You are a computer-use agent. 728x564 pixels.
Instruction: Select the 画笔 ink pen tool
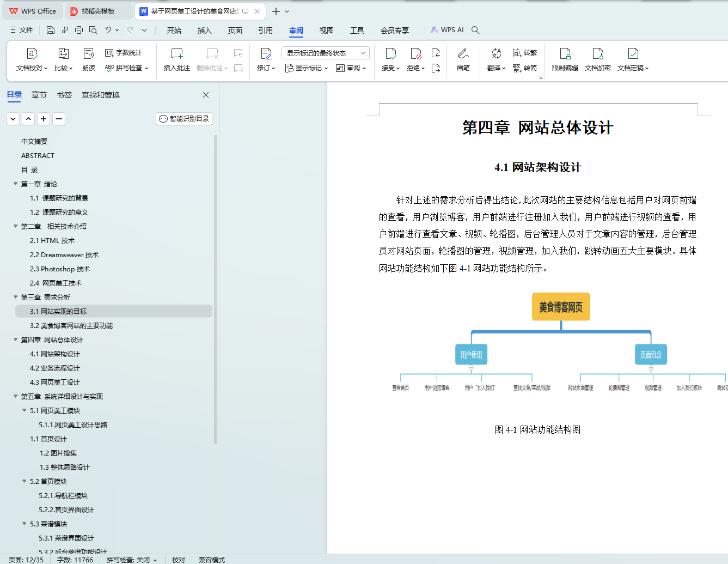[463, 60]
